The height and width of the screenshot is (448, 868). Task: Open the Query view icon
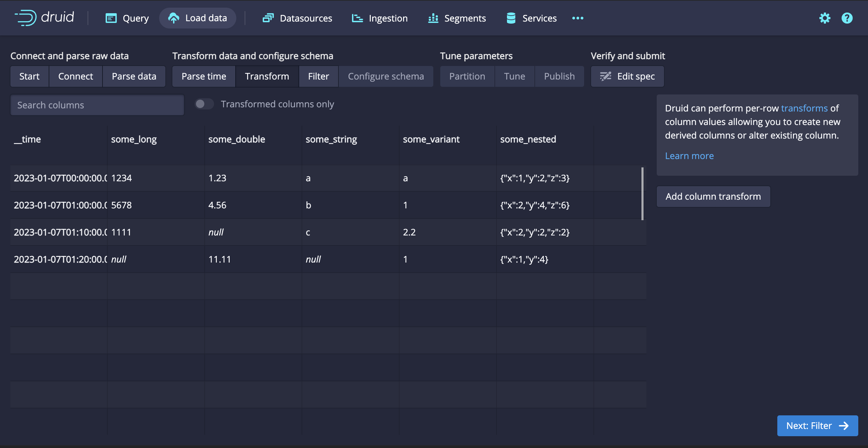click(111, 18)
